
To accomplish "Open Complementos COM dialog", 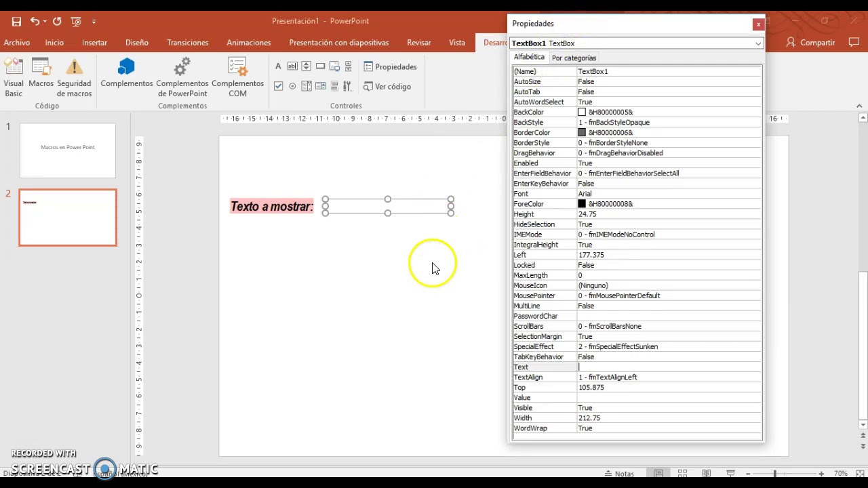I will point(237,78).
